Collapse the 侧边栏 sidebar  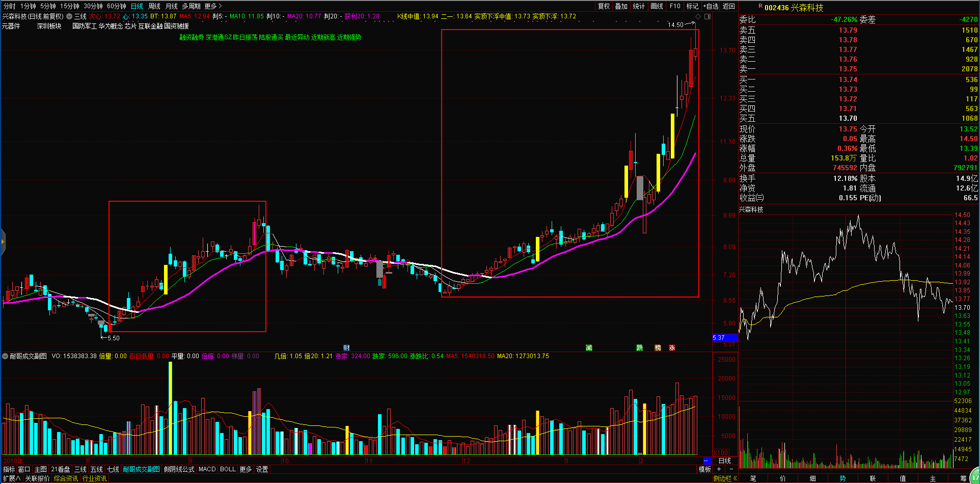[x=726, y=478]
